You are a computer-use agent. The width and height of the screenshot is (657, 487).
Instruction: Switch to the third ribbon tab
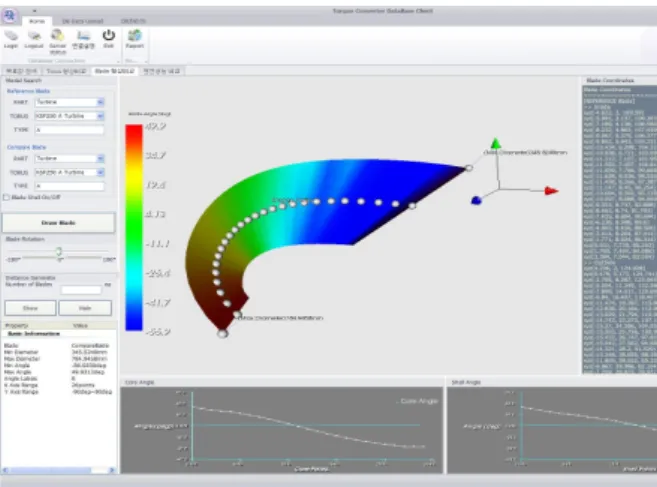(x=133, y=21)
